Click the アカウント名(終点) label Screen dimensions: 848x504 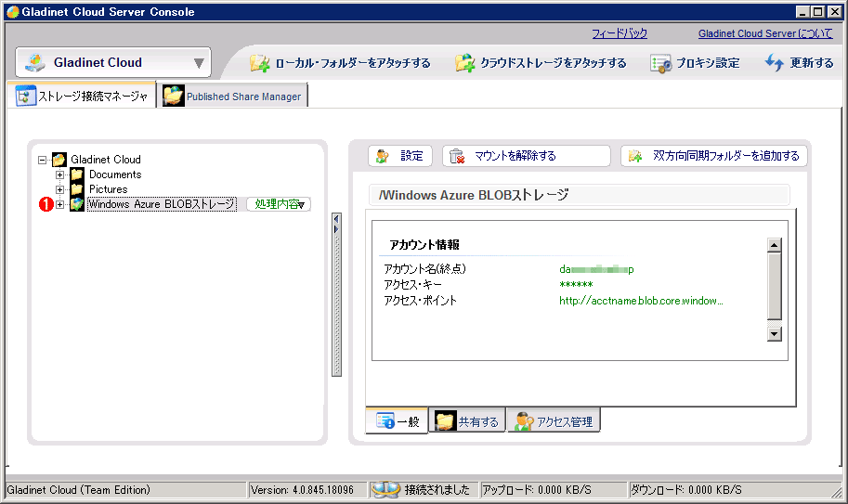pyautogui.click(x=424, y=269)
